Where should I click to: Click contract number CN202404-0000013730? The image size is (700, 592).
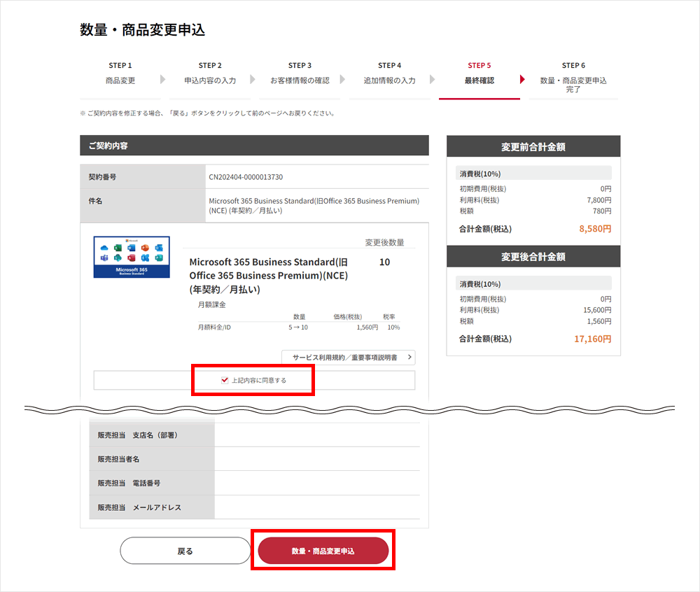(246, 177)
